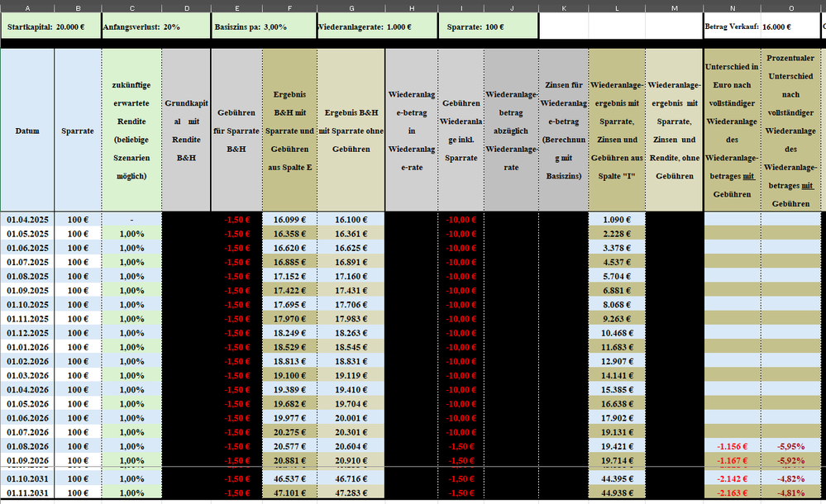The height and width of the screenshot is (504, 826).
Task: Click value 44.938 € cell
Action: (617, 493)
